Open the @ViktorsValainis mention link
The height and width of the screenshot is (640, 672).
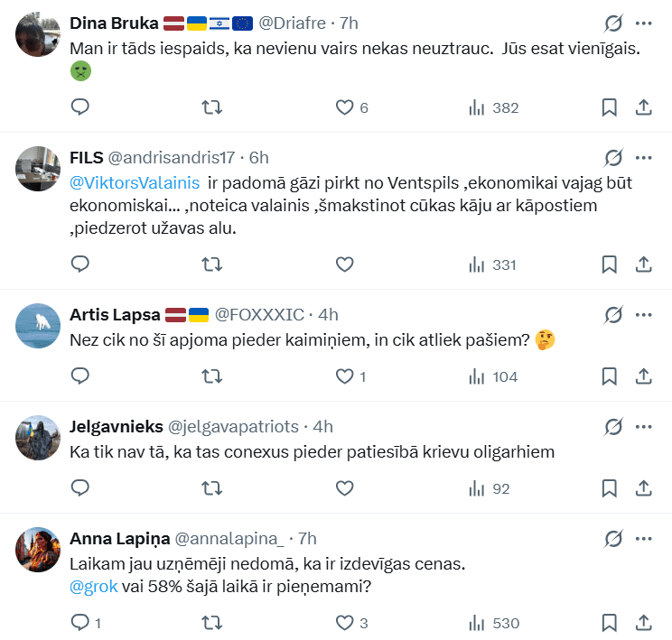pyautogui.click(x=135, y=181)
